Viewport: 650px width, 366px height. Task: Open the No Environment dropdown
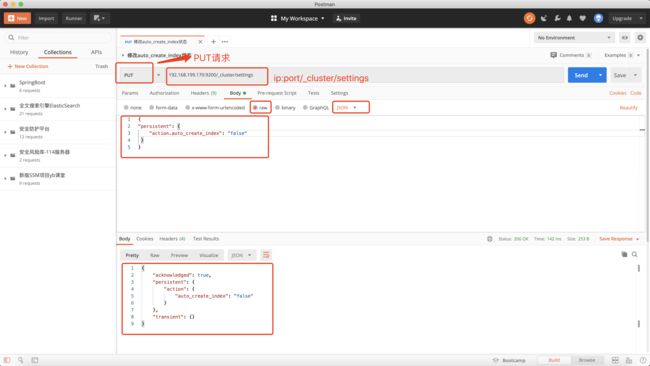point(574,38)
